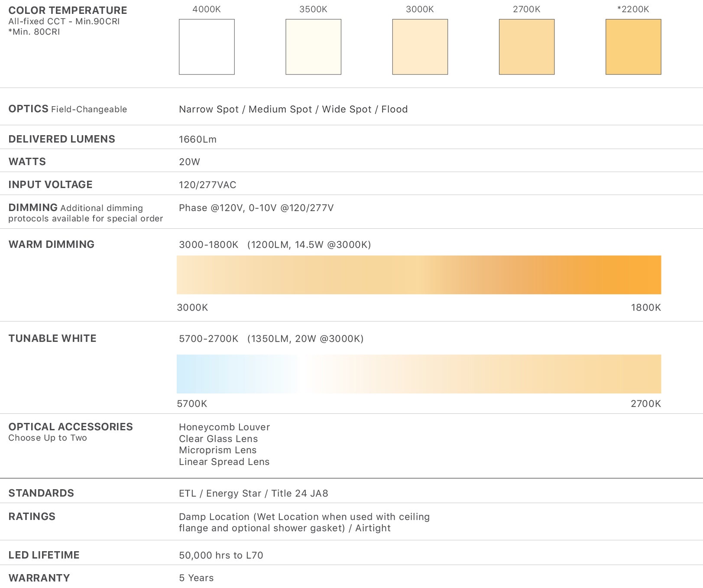Select the 2700K color temperature swatch
This screenshot has width=703, height=588.
527,47
